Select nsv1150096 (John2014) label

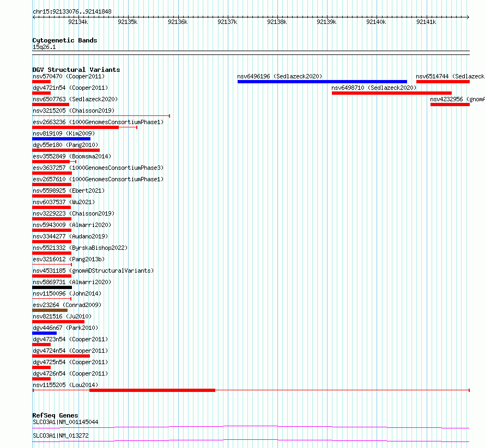pyautogui.click(x=67, y=293)
